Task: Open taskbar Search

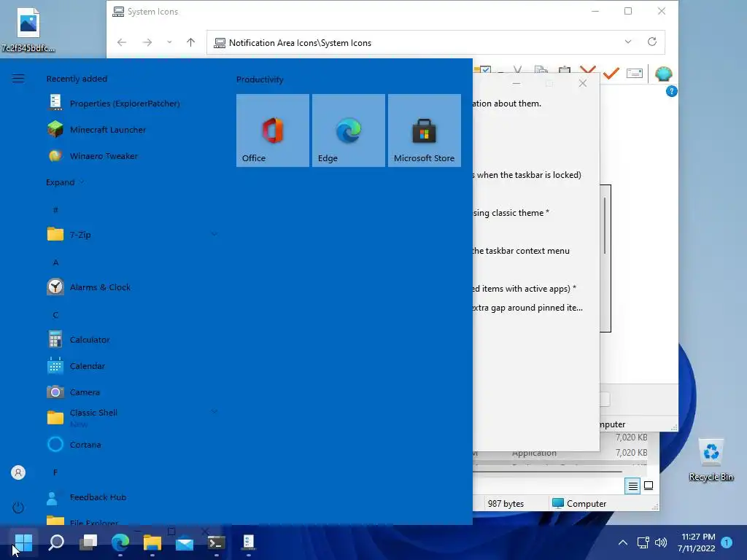Action: click(56, 542)
